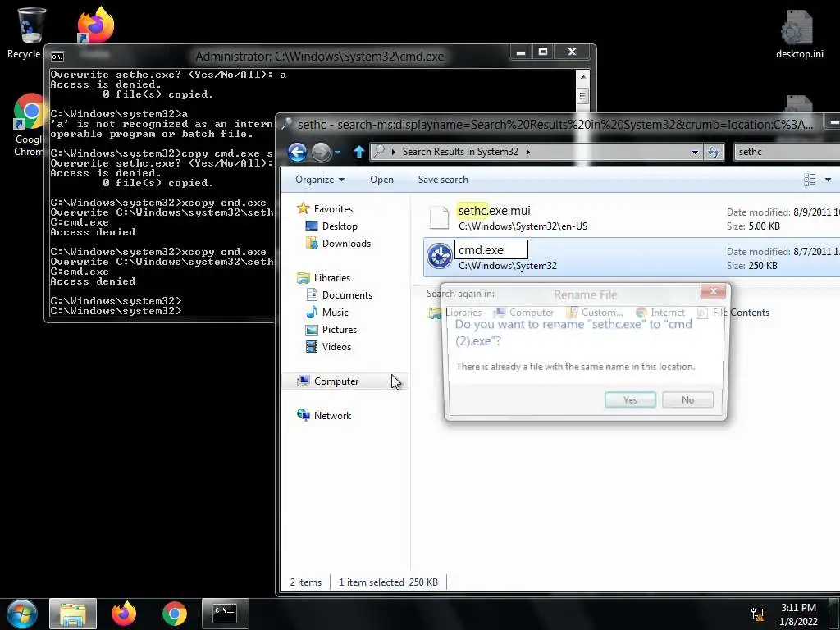
Task: Select Documents library
Action: tap(347, 295)
